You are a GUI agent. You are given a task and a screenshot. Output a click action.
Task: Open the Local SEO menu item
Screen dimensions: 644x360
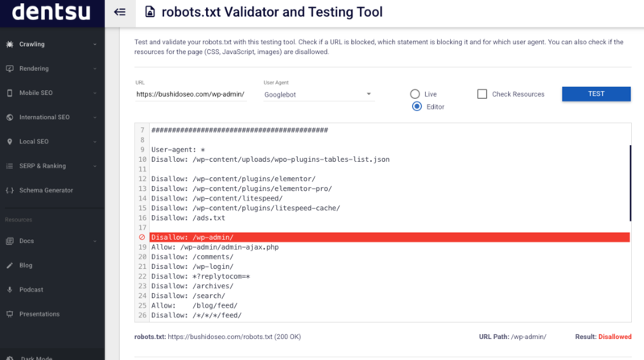(52, 142)
